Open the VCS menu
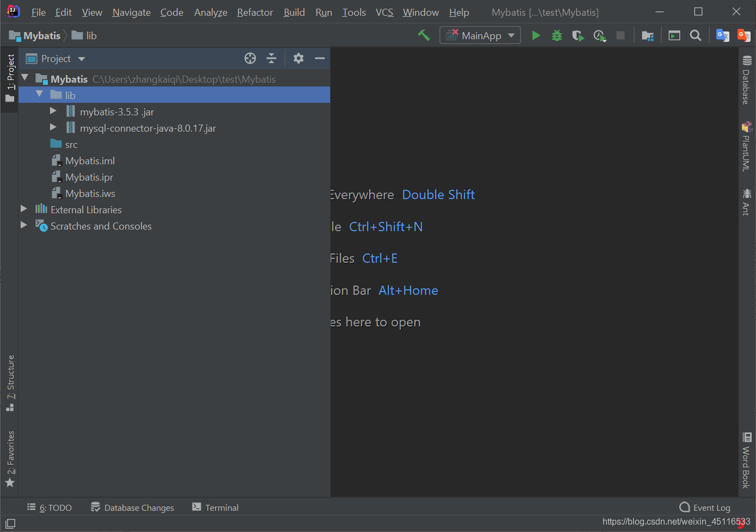 (x=384, y=12)
